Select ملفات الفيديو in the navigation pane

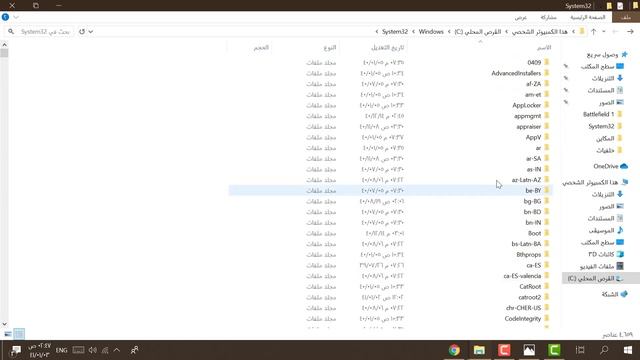[x=602, y=266]
